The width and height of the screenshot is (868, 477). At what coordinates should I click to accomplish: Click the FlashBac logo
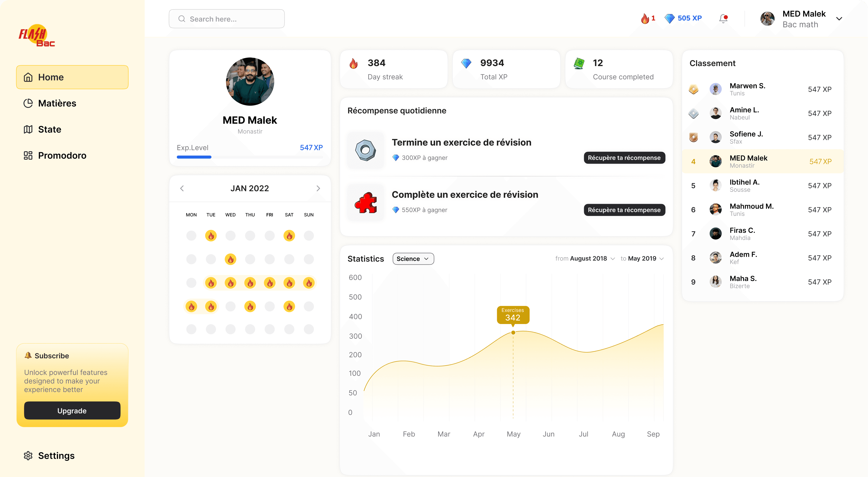click(x=37, y=36)
